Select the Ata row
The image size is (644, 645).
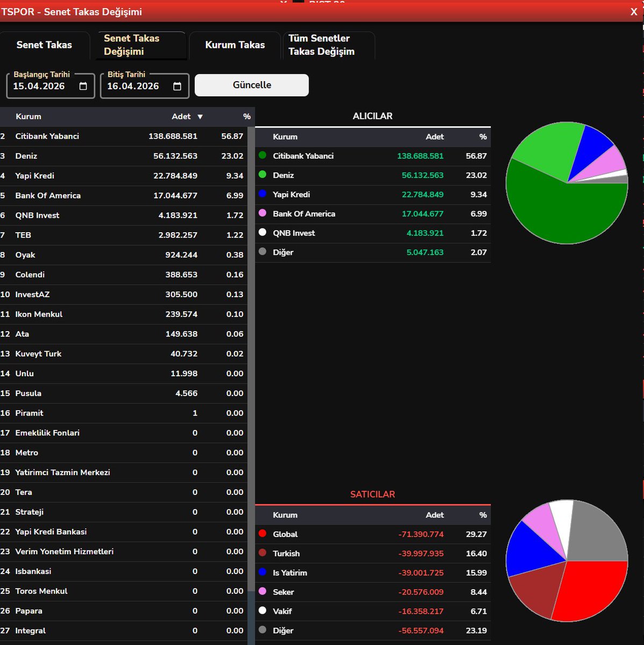coord(124,334)
